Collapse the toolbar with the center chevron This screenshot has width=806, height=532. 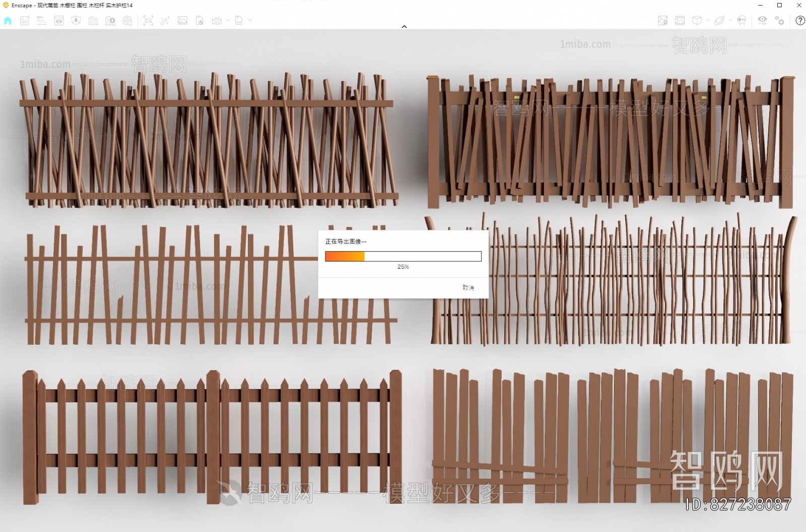pyautogui.click(x=404, y=27)
